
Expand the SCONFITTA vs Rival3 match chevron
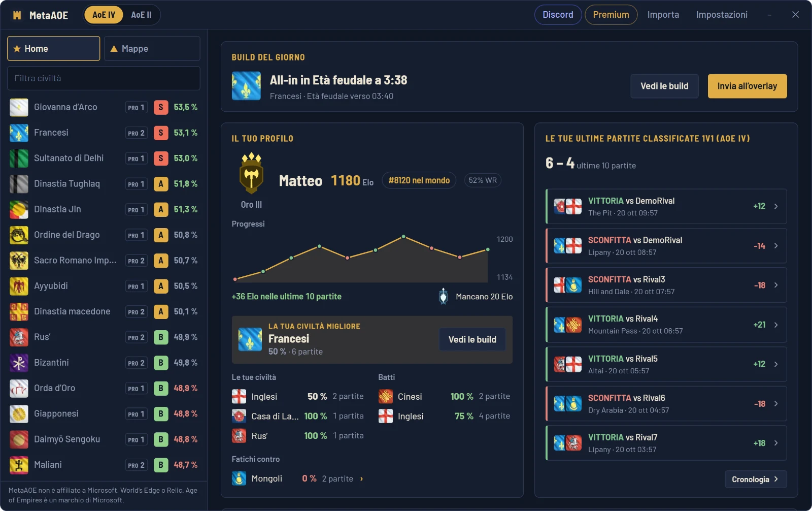point(776,285)
